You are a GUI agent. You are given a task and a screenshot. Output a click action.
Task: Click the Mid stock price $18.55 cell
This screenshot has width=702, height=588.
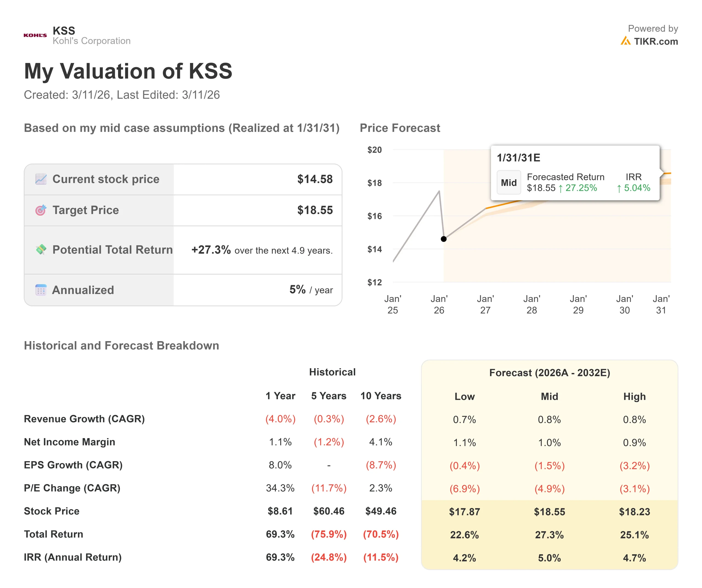(x=549, y=512)
